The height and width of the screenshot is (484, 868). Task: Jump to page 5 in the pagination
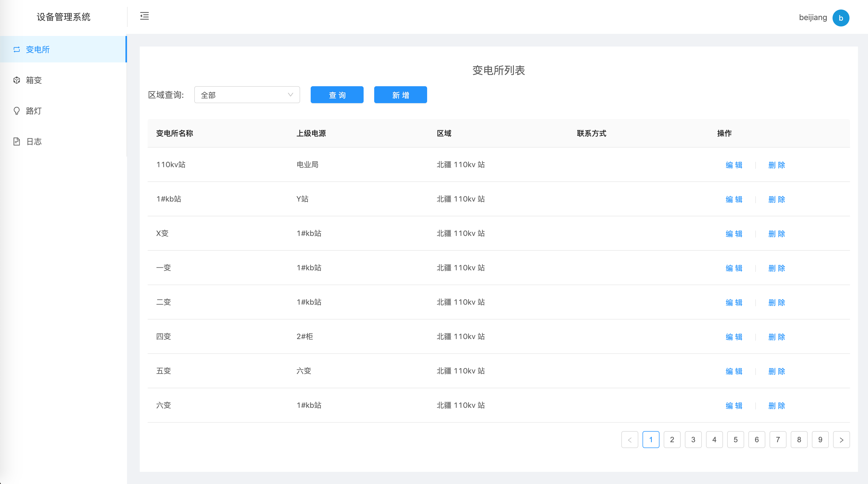coord(735,440)
